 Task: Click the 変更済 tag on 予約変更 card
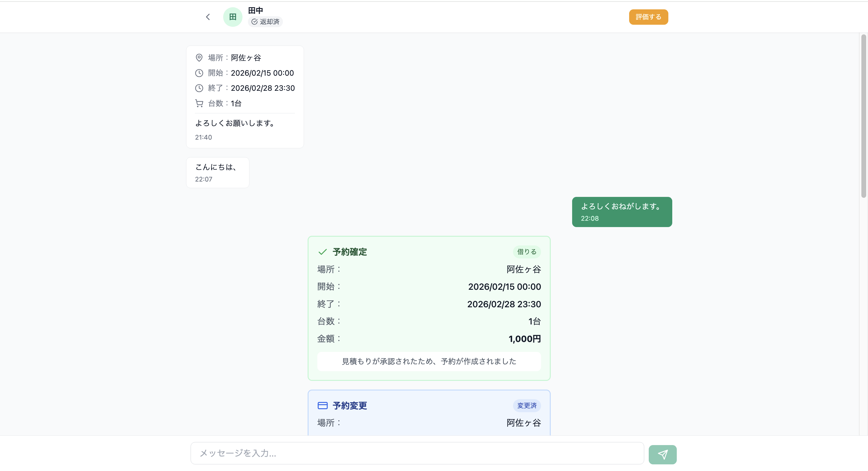click(x=526, y=405)
